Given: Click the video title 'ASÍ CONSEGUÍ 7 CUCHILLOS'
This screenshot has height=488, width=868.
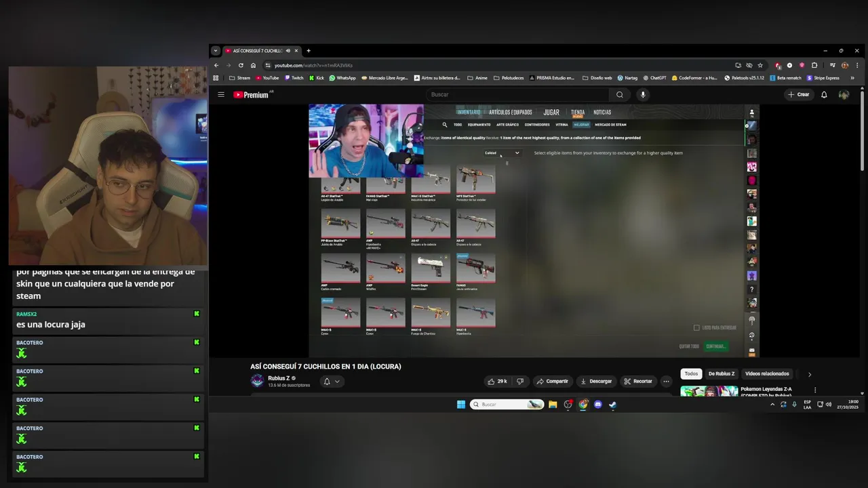Looking at the screenshot, I should [325, 367].
